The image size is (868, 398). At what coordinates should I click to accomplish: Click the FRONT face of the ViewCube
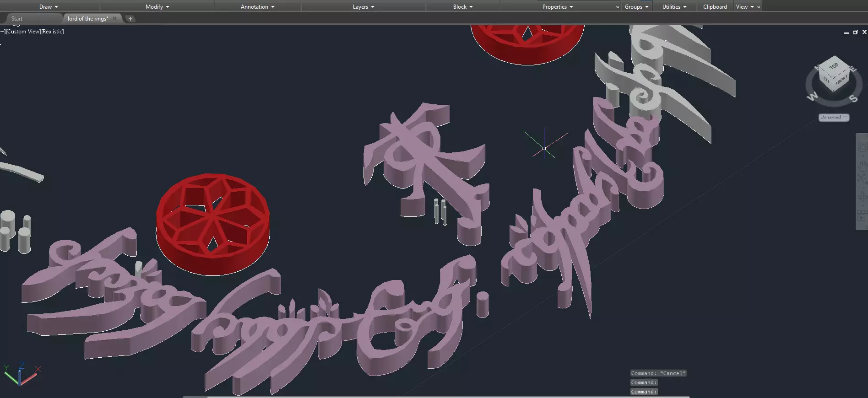click(x=841, y=81)
